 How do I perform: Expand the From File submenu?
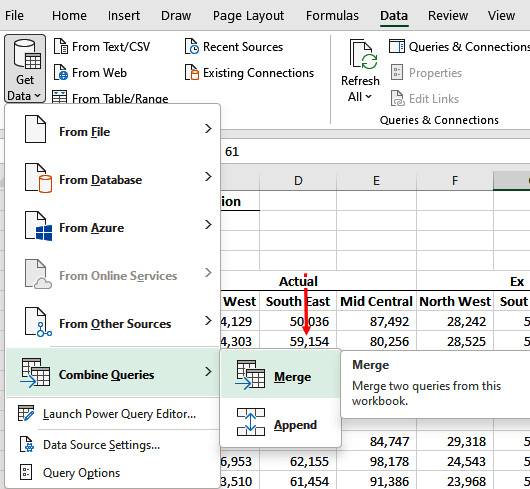coord(113,131)
